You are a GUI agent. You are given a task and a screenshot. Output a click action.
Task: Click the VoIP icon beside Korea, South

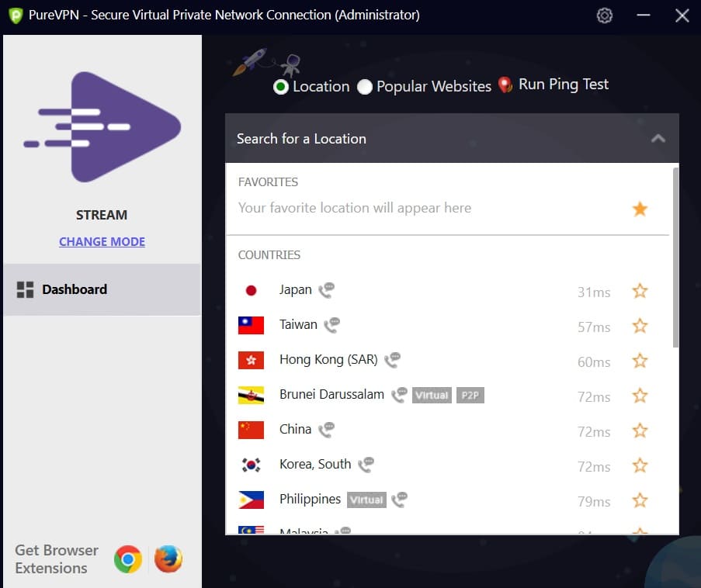click(366, 465)
